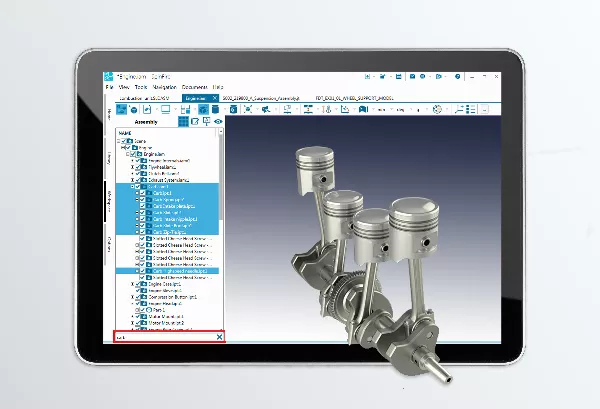Click the eye visibility icon in Assembly panel
The image size is (600, 409).
(x=218, y=121)
